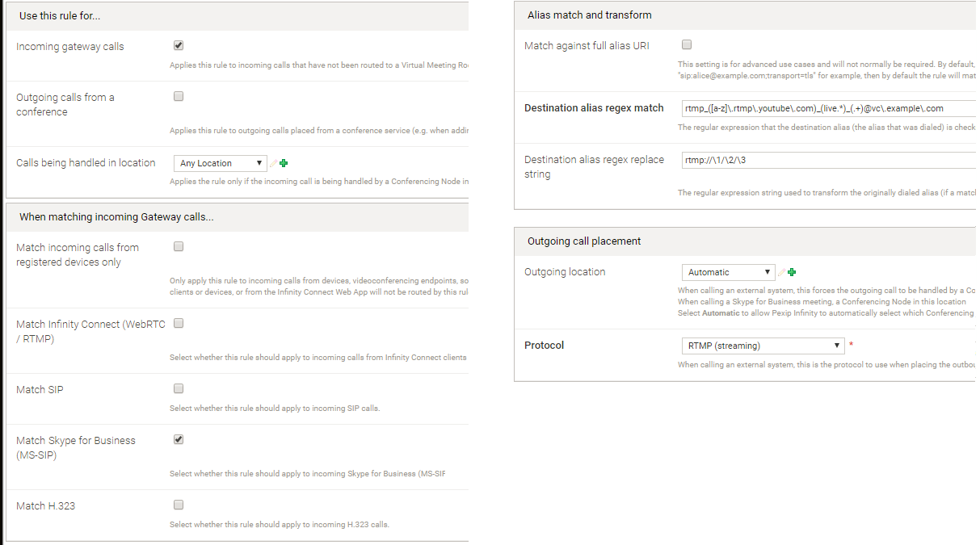Enable Match incoming calls from registered devices only
This screenshot has height=545, width=980.
178,246
